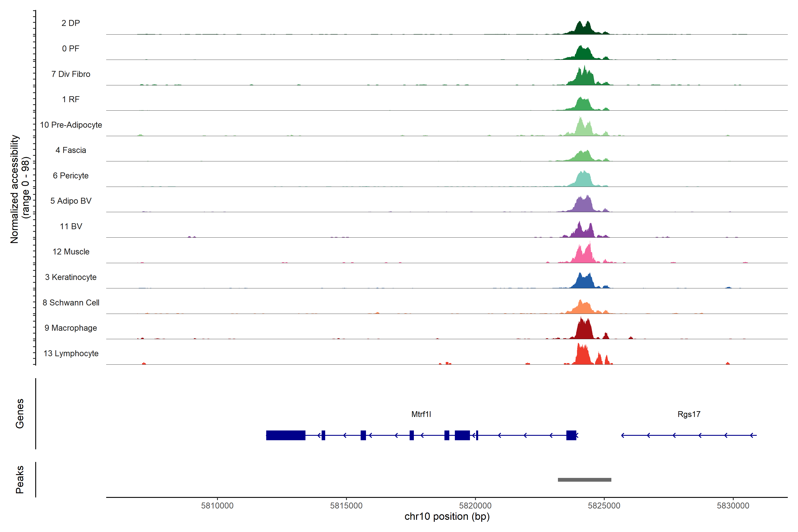Screen dimensions: 798x532
Task: Click the 0 PF track label
Action: (70, 49)
